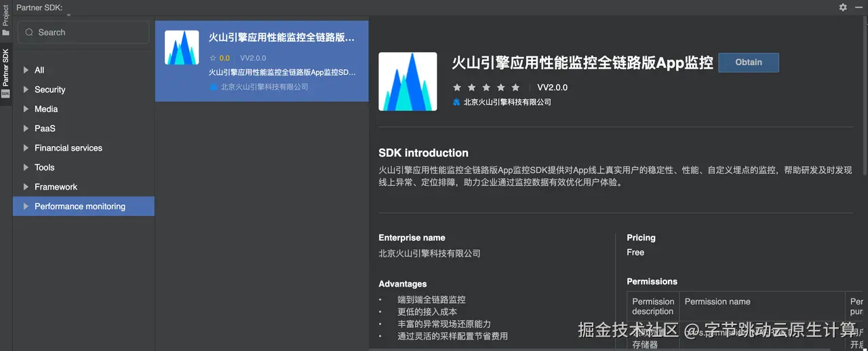Image resolution: width=868 pixels, height=351 pixels.
Task: Click the 丰富的异常现场还原能力 advantage line
Action: pyautogui.click(x=444, y=324)
